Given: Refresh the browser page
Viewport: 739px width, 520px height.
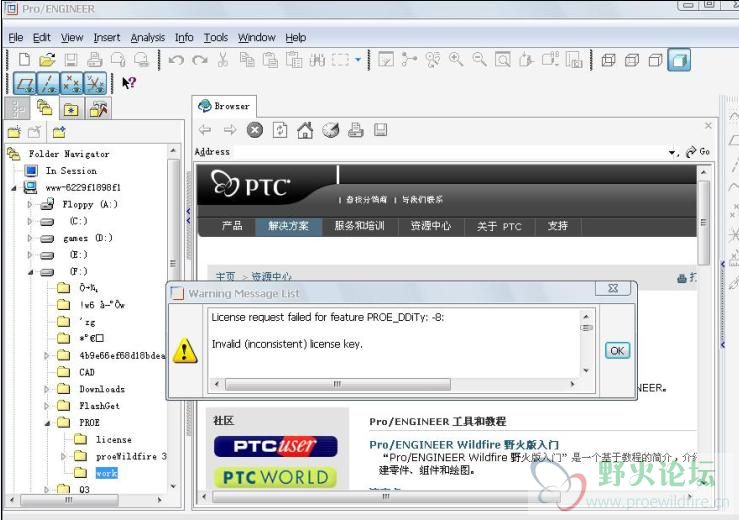Looking at the screenshot, I should click(280, 130).
